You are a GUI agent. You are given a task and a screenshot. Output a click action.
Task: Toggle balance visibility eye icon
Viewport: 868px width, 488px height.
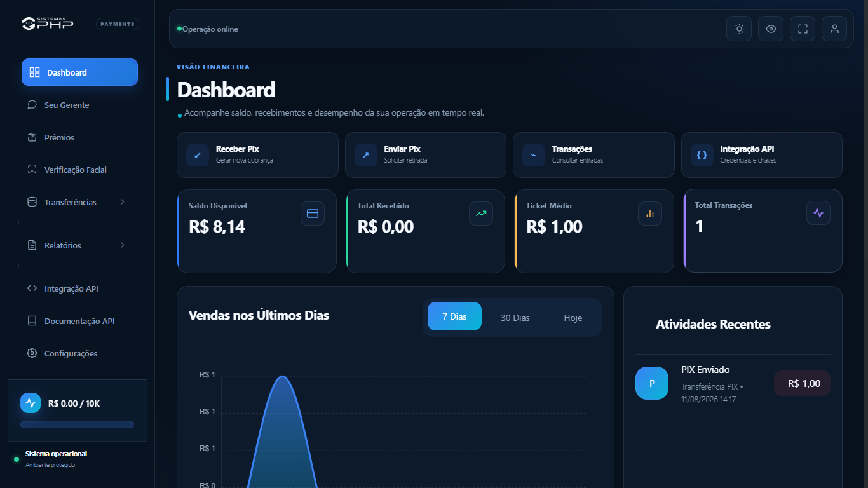[771, 29]
